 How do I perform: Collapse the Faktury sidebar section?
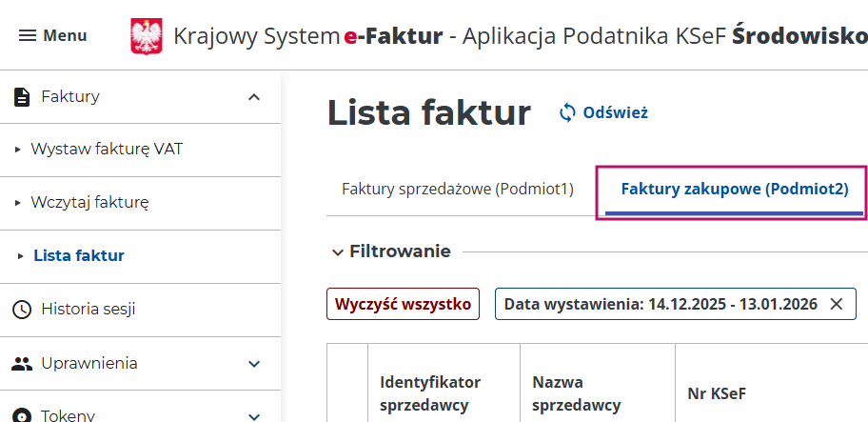pos(254,96)
